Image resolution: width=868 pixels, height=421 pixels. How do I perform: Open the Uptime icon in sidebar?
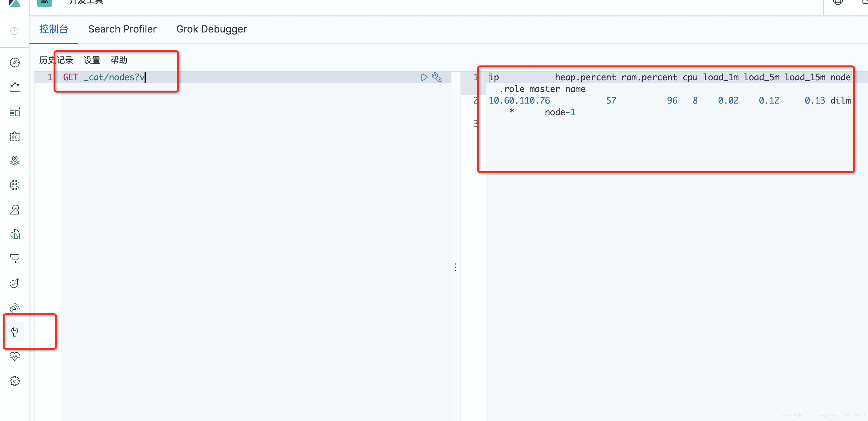(14, 283)
